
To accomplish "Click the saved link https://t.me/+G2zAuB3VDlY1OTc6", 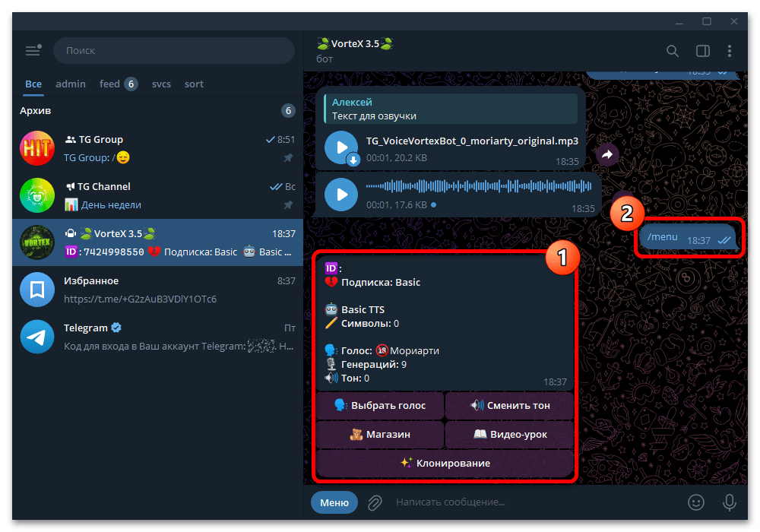I will (140, 299).
